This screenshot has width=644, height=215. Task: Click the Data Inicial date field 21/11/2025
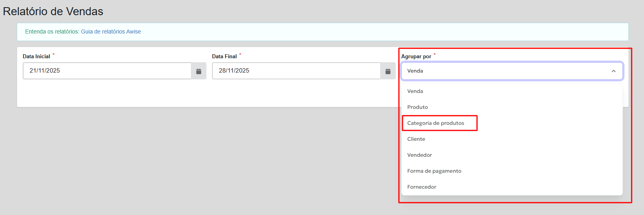click(x=107, y=71)
